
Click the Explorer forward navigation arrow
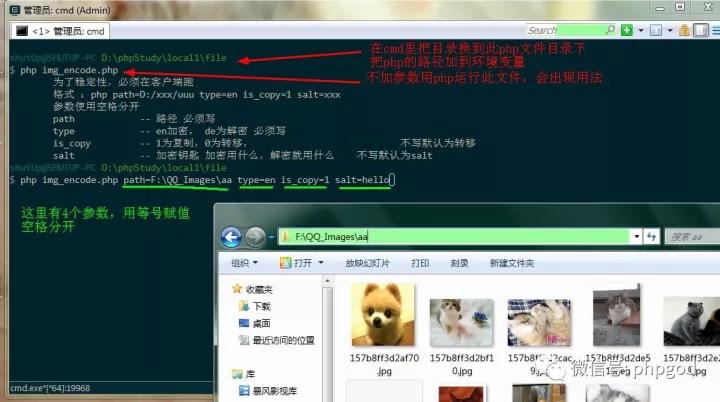pyautogui.click(x=256, y=237)
